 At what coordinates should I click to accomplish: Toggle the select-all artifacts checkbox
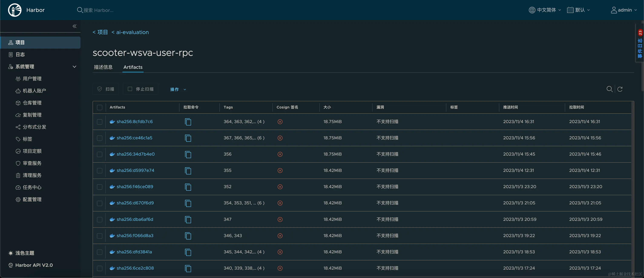(x=99, y=107)
